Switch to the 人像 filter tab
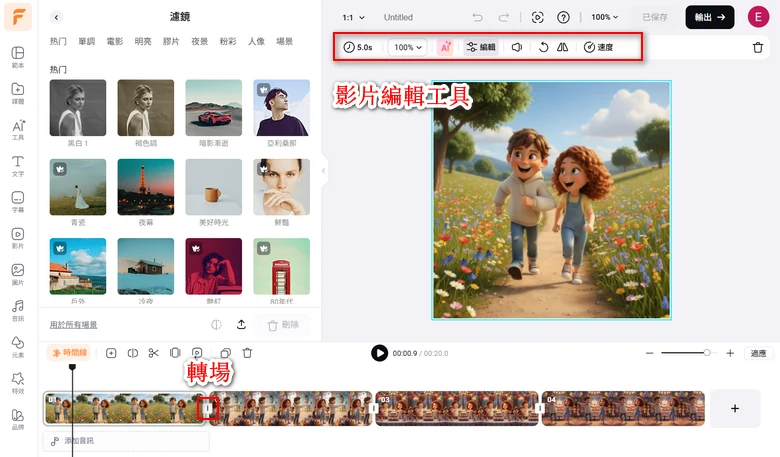The height and width of the screenshot is (457, 780). pos(256,41)
